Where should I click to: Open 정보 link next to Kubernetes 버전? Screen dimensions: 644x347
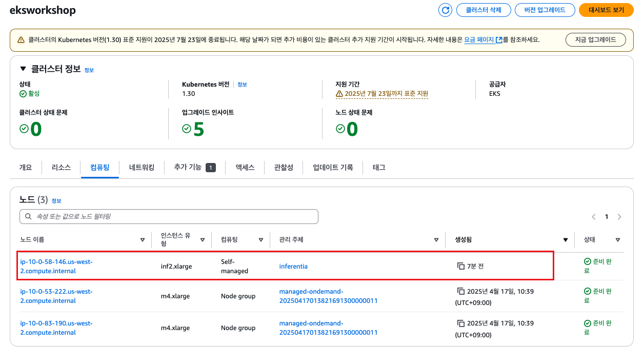[x=242, y=85]
